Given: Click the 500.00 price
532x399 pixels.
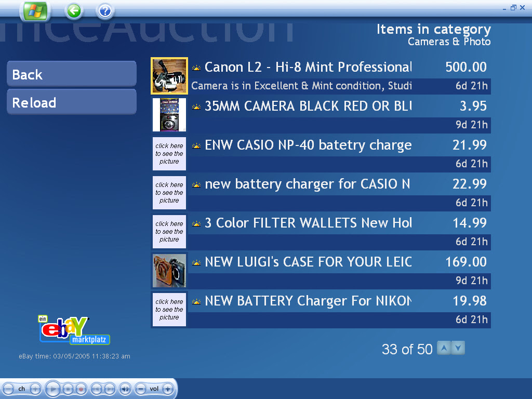Looking at the screenshot, I should pos(466,67).
